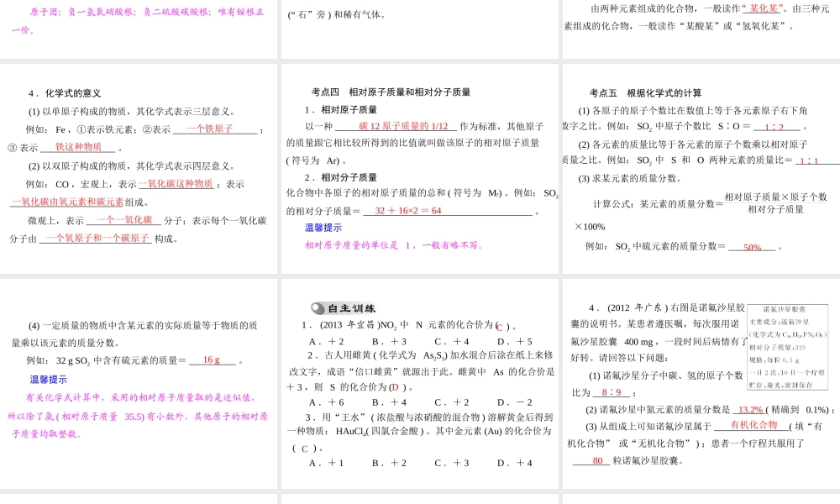Image resolution: width=840 pixels, height=504 pixels.
Task: Click the blue 温馨提示 above the 35.5 note
Action: click(48, 380)
